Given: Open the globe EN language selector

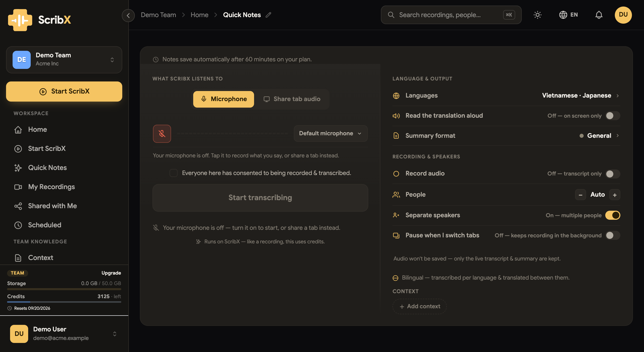Looking at the screenshot, I should click(x=568, y=15).
